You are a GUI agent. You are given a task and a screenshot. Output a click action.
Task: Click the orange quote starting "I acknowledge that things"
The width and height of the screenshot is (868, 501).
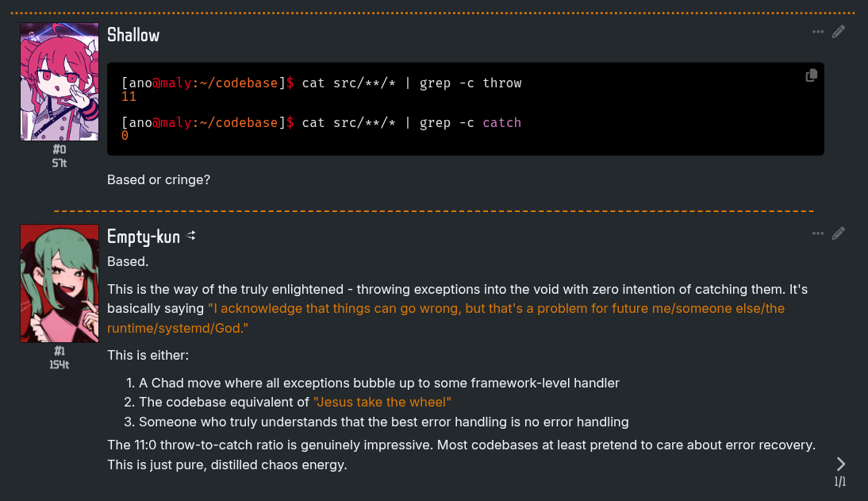pyautogui.click(x=446, y=318)
